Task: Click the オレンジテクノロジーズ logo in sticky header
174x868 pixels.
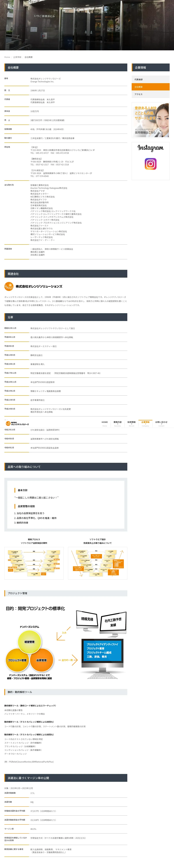Action: click(17, 424)
